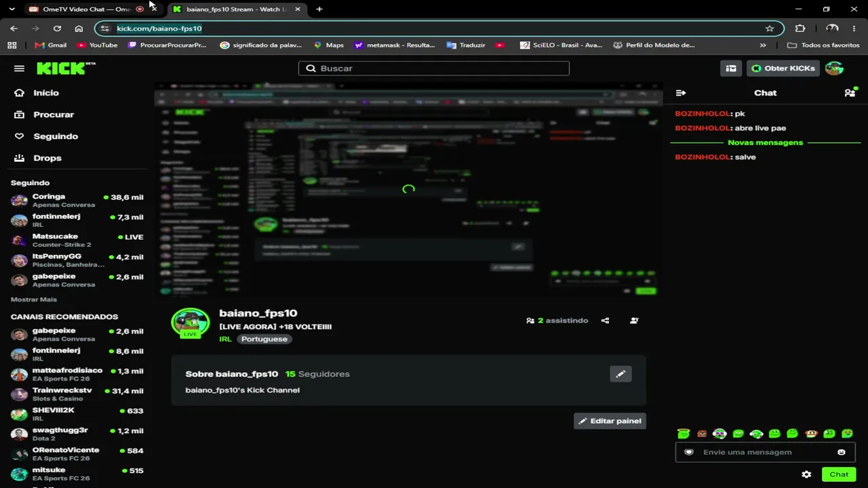Insert the mushroom hat emote
Screen dimensions: 868x488
click(x=811, y=434)
